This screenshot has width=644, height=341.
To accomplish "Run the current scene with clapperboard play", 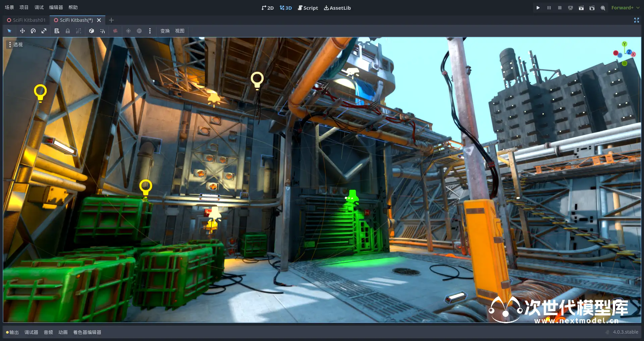I will [581, 8].
